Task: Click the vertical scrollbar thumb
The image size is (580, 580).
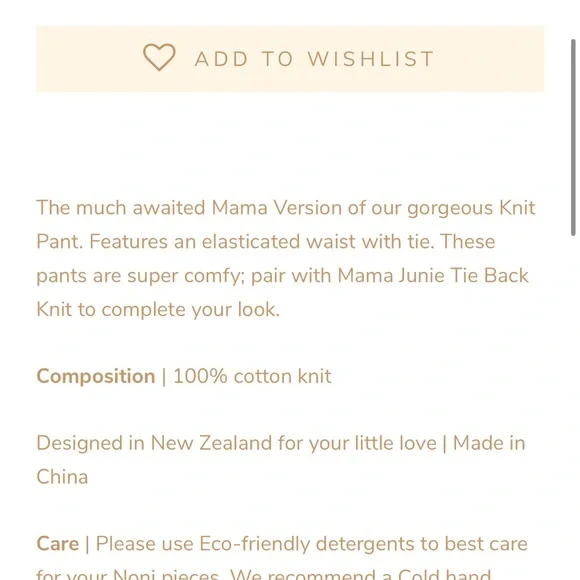Action: click(x=573, y=137)
